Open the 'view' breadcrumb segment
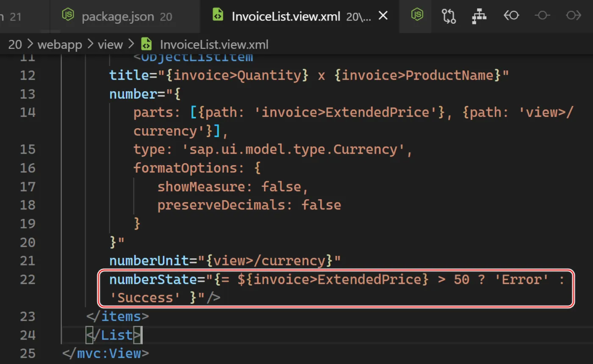 tap(110, 44)
